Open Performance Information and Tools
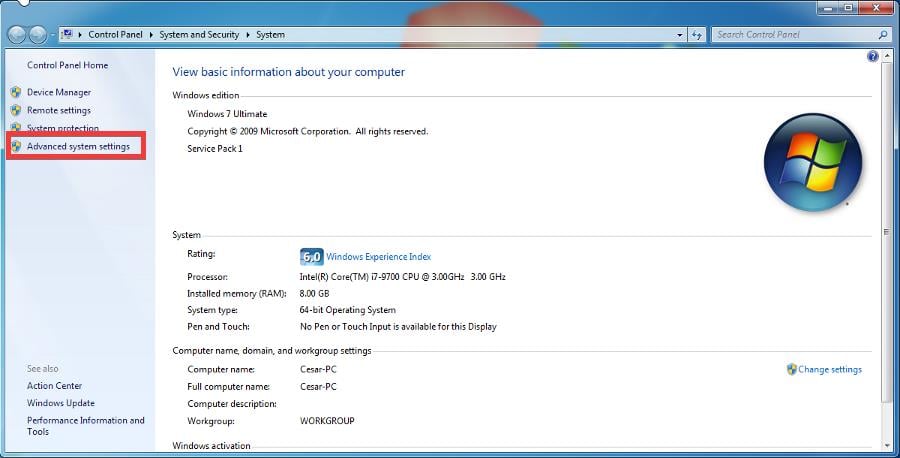Image resolution: width=900 pixels, height=458 pixels. click(x=86, y=426)
